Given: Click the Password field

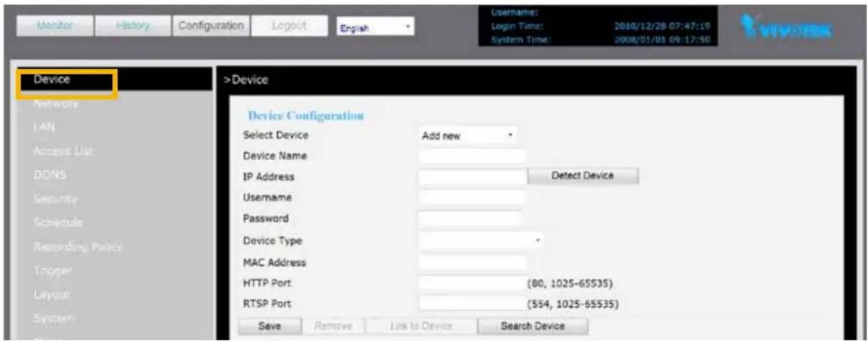Looking at the screenshot, I should (470, 218).
